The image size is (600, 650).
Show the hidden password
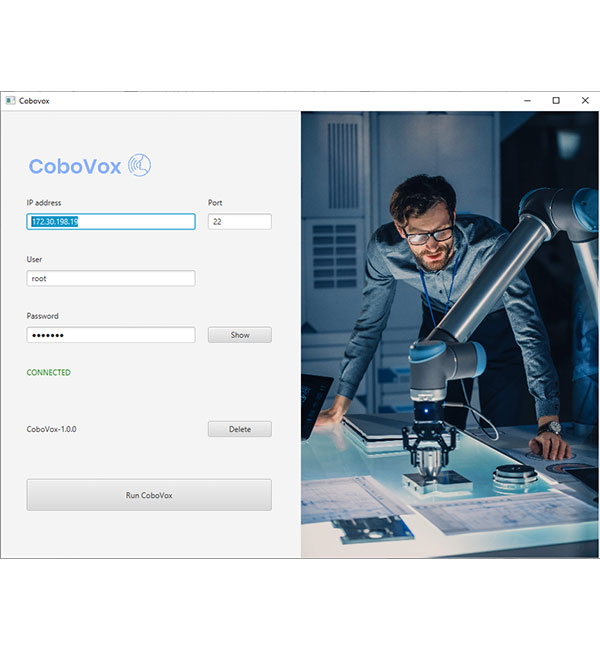pyautogui.click(x=240, y=335)
